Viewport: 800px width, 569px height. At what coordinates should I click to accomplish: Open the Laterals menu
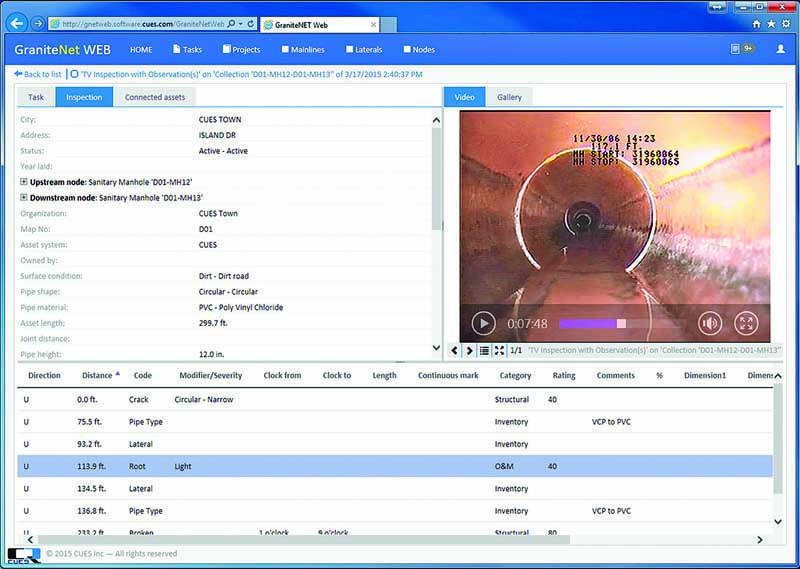pyautogui.click(x=364, y=50)
